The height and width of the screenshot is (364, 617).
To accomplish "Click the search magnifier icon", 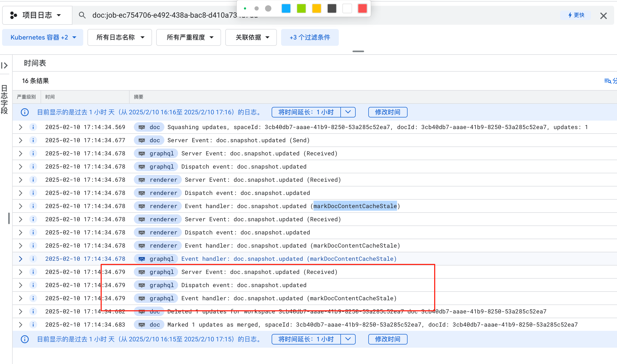I will point(82,15).
